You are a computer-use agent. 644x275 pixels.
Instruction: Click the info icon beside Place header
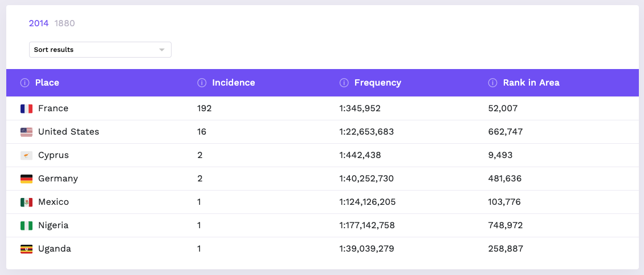[25, 83]
